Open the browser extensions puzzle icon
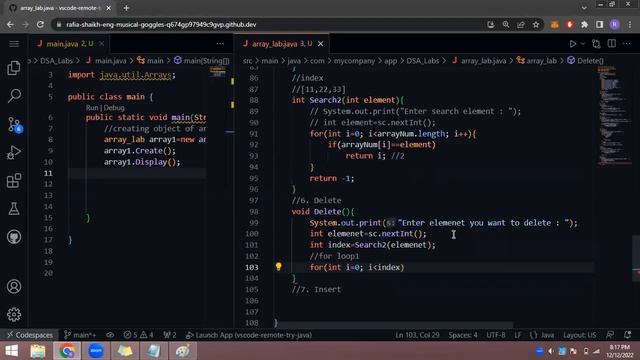The image size is (640, 360). (x=584, y=24)
